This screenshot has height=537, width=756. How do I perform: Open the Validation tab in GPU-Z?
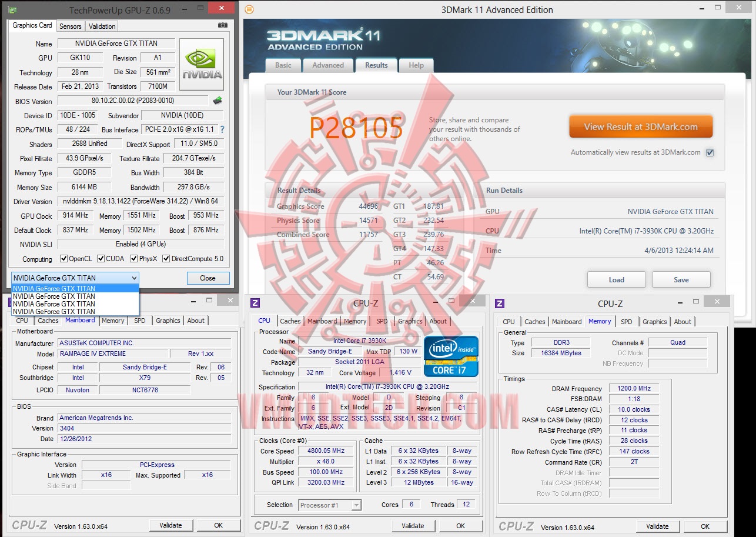tap(102, 26)
